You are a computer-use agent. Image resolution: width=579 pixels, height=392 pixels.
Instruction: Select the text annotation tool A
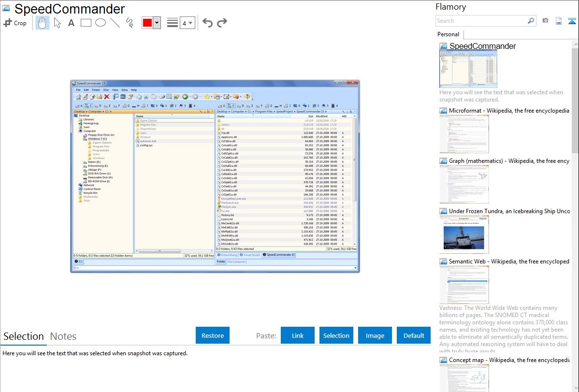tap(71, 23)
